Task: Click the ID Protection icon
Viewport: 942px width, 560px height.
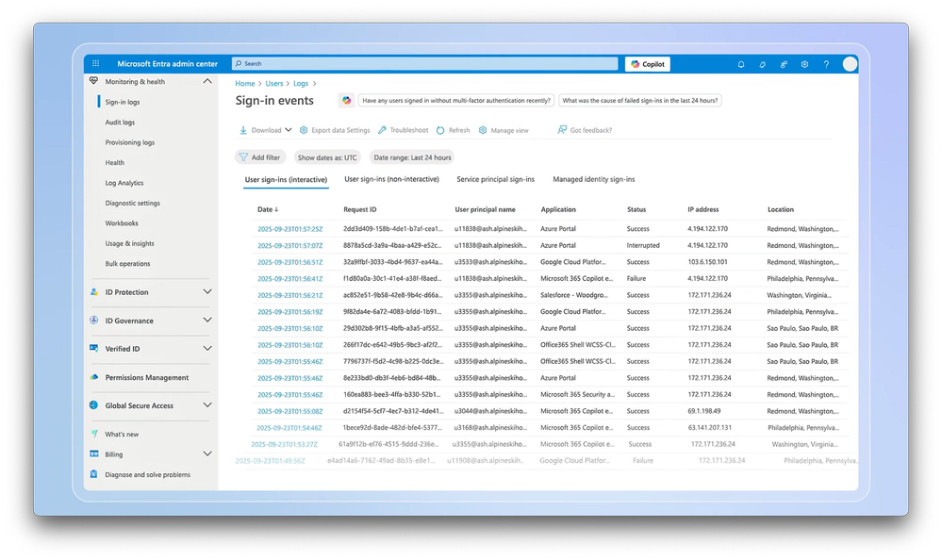Action: coord(93,291)
